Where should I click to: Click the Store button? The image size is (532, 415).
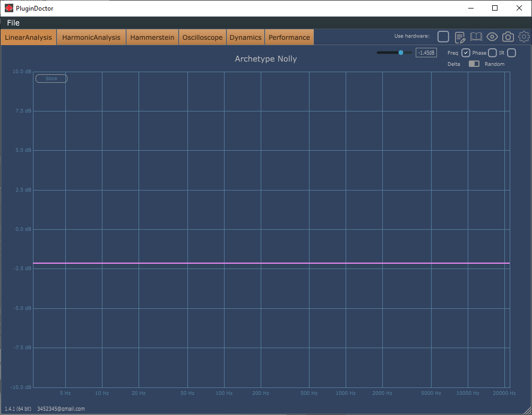coord(52,79)
